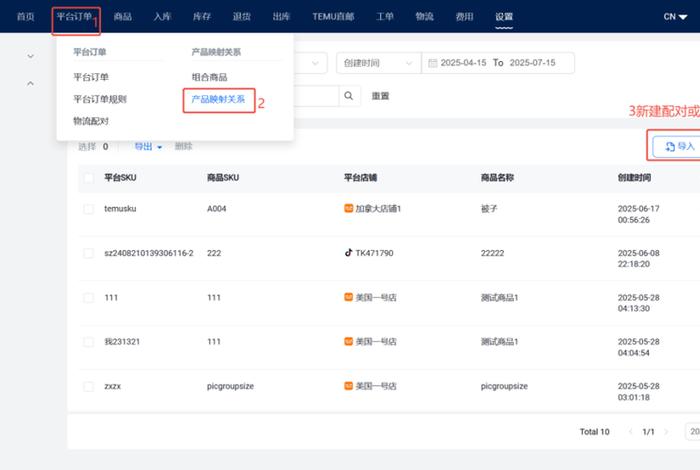Open the 出库 menu
This screenshot has width=700, height=470.
(281, 17)
